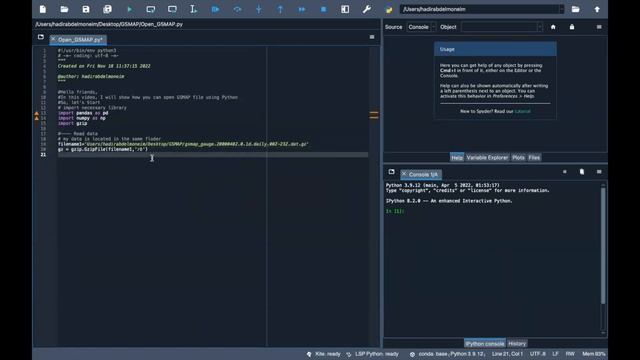
Task: Click the console In [1] prompt
Action: point(395,211)
